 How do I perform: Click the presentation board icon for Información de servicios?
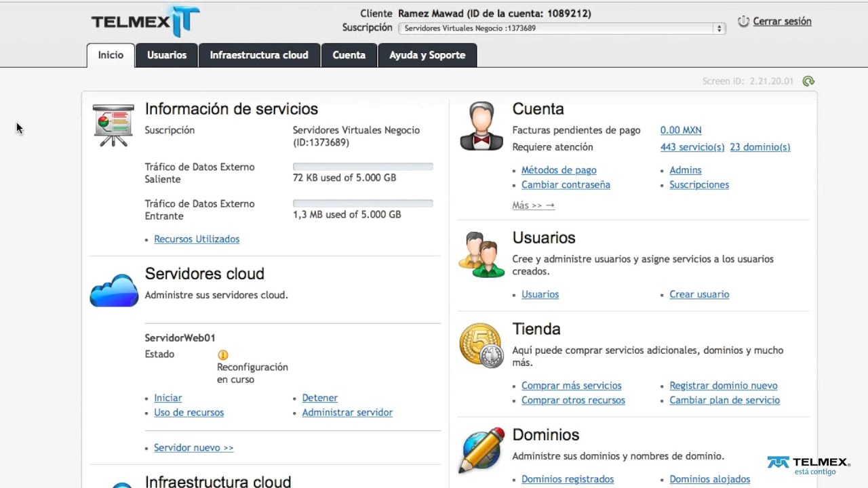coord(113,125)
